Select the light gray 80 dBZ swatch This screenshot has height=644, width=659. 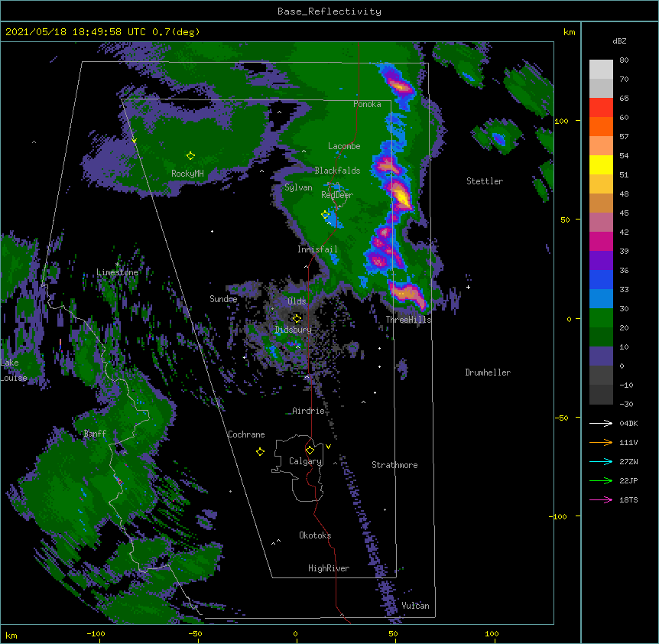(601, 70)
